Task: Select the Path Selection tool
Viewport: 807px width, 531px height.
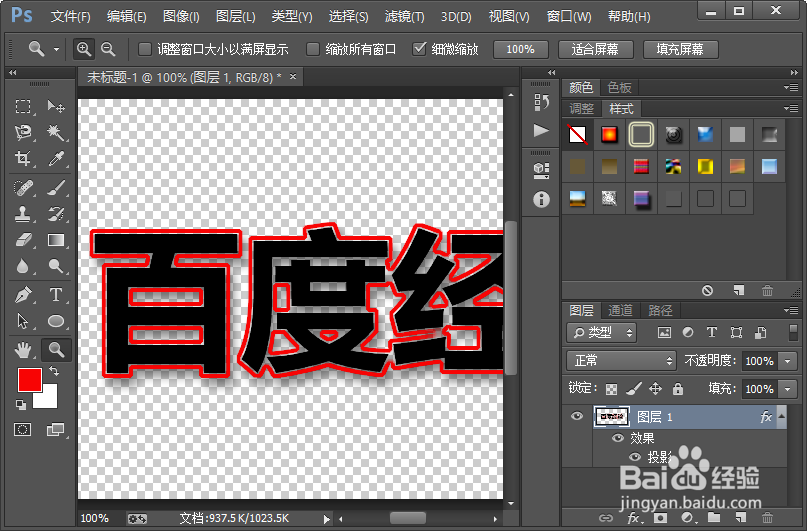Action: tap(23, 321)
